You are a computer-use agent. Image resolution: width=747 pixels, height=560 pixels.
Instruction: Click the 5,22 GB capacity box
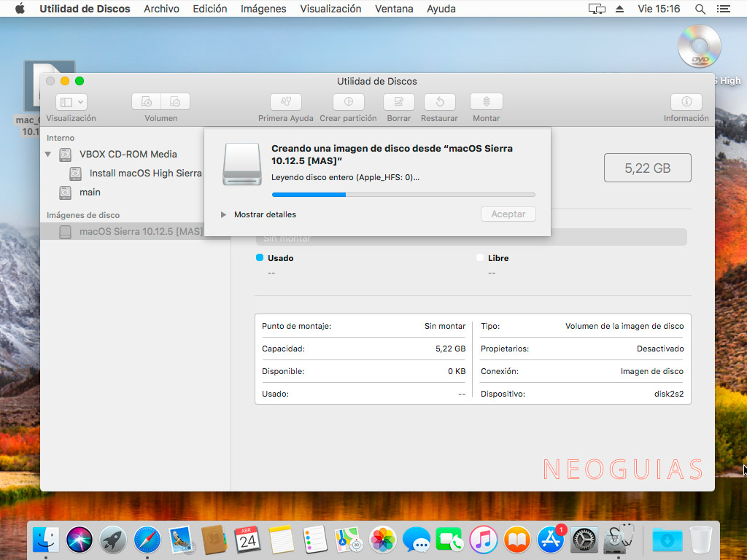[x=648, y=168]
